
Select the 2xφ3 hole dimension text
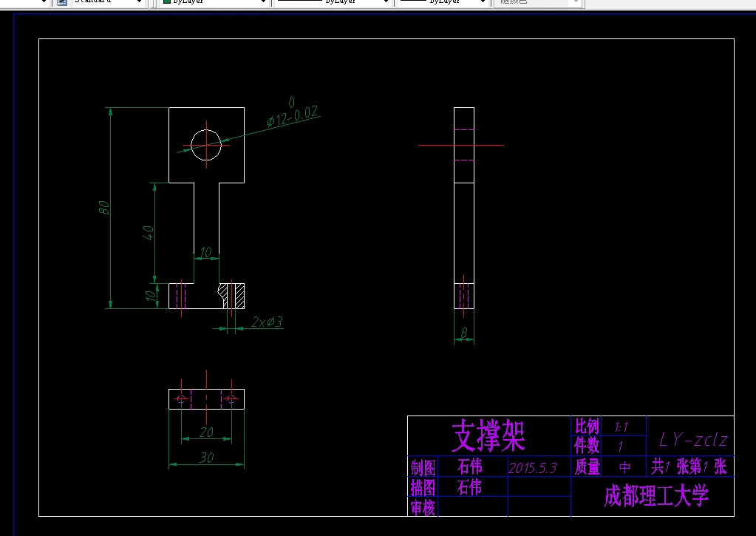tap(267, 322)
